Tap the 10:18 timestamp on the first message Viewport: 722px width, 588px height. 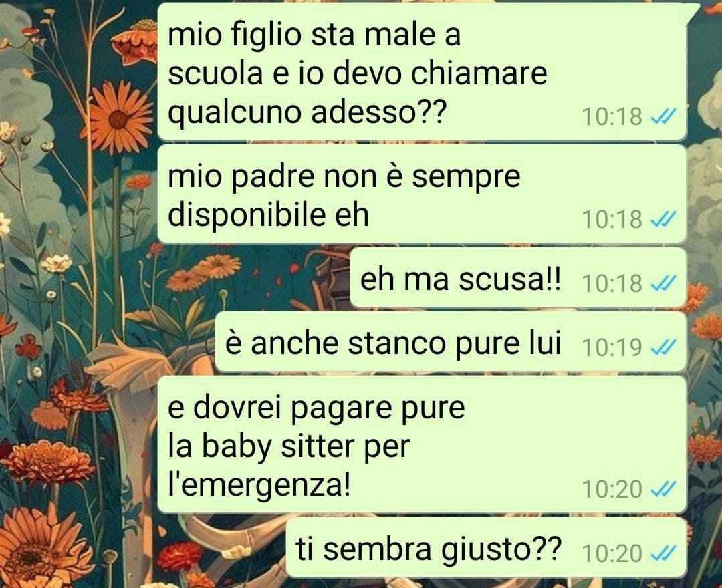coord(612,117)
